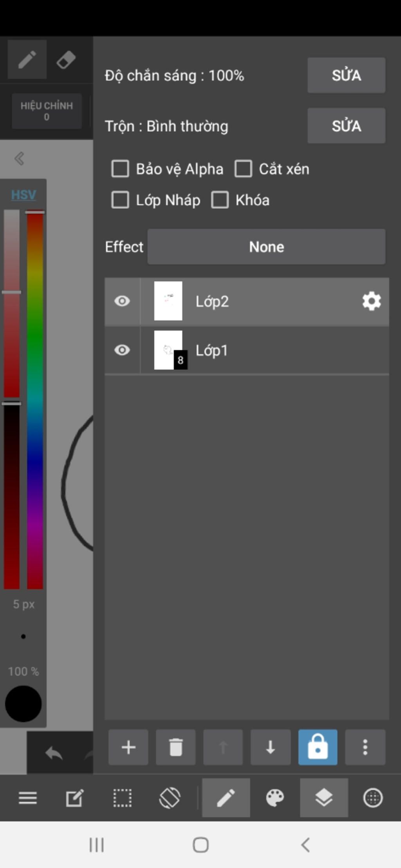Switch the HSV color mode tab

[x=23, y=194]
